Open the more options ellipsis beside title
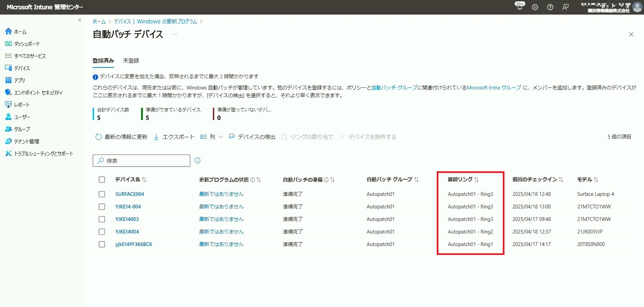 (175, 34)
